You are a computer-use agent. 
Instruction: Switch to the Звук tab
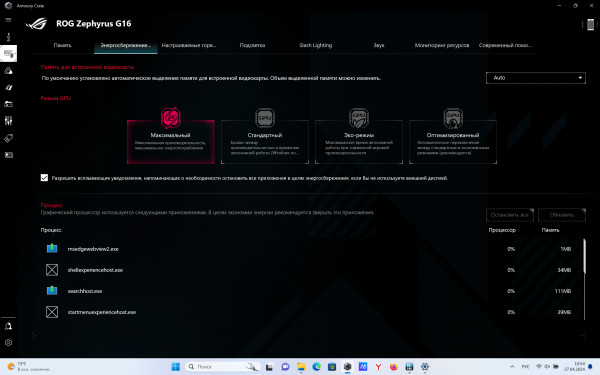[379, 45]
